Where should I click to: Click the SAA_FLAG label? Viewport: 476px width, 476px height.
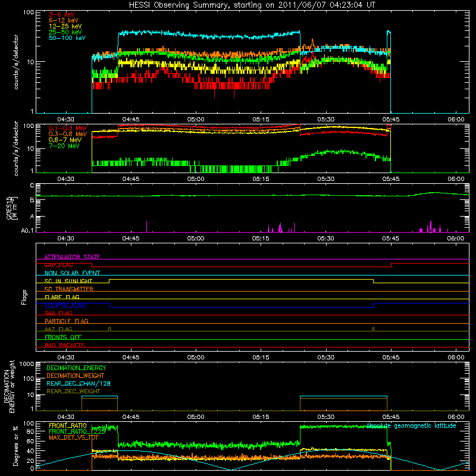coord(58,313)
